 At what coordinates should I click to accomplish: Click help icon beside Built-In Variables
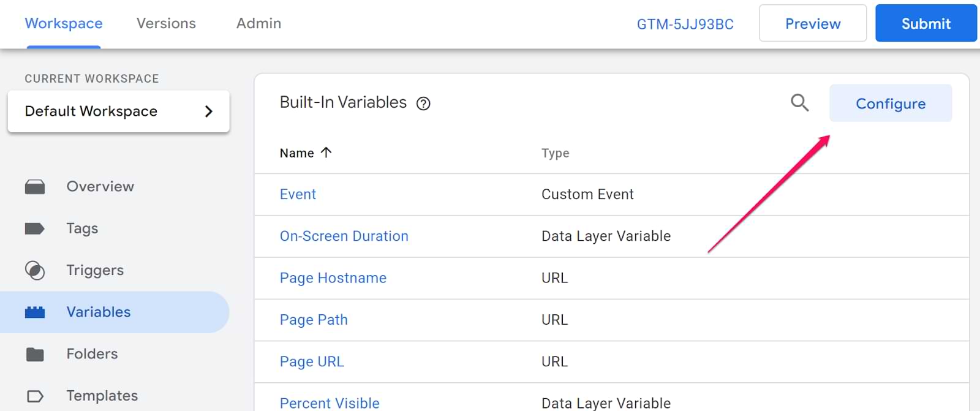coord(423,104)
